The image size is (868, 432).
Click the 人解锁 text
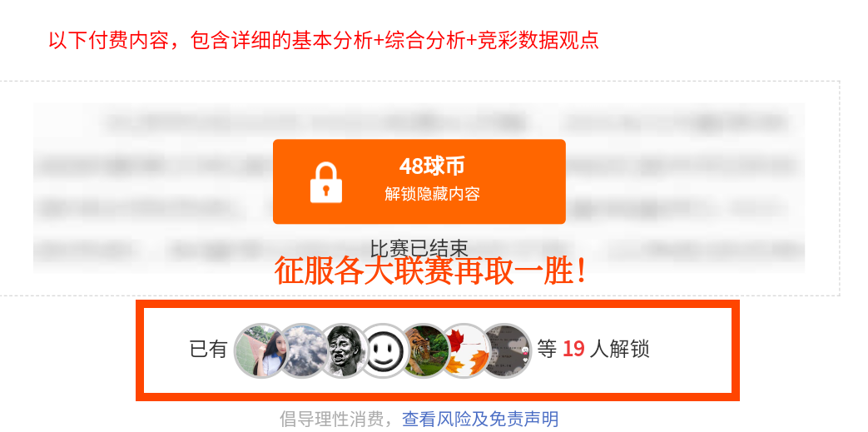pyautogui.click(x=619, y=350)
